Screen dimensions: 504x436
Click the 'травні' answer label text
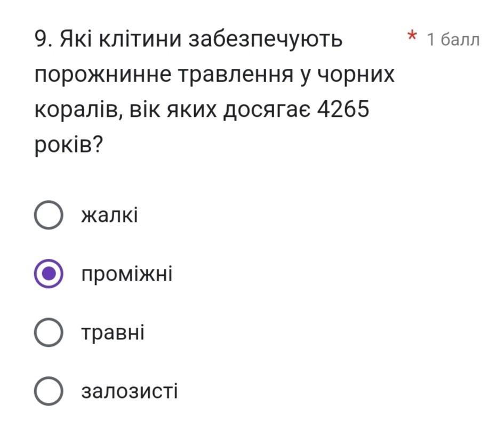(x=113, y=333)
